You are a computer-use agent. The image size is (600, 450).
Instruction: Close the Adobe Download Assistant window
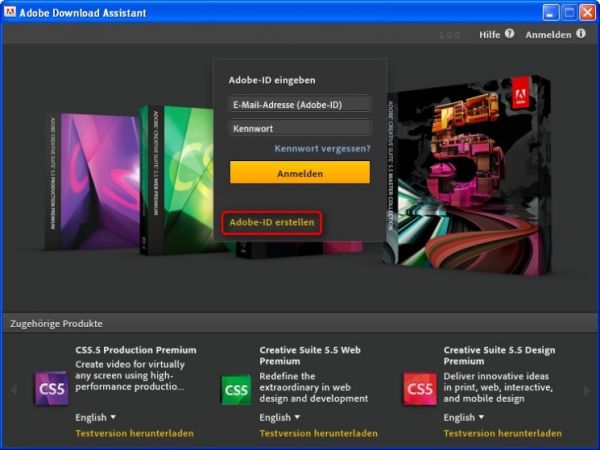click(x=587, y=13)
